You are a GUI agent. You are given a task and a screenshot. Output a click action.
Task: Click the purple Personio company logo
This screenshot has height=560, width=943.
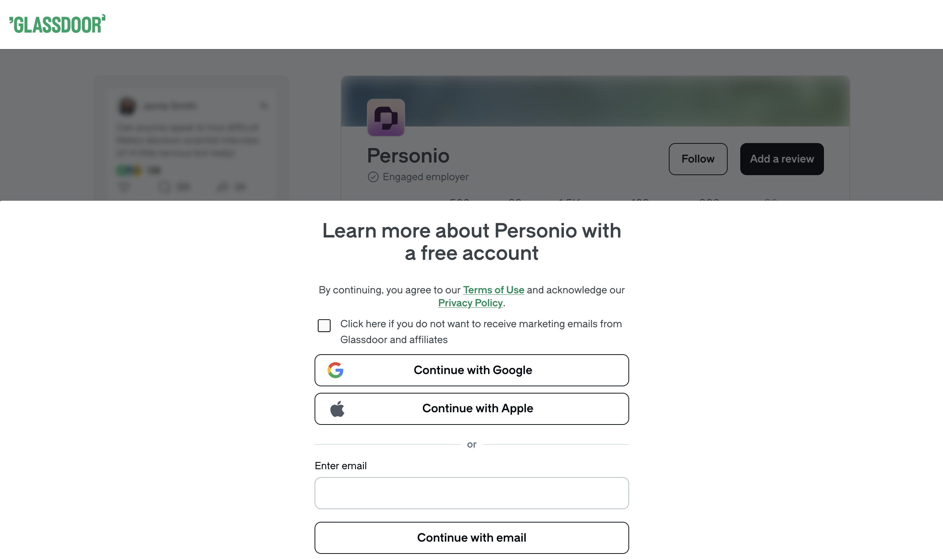coord(386,117)
